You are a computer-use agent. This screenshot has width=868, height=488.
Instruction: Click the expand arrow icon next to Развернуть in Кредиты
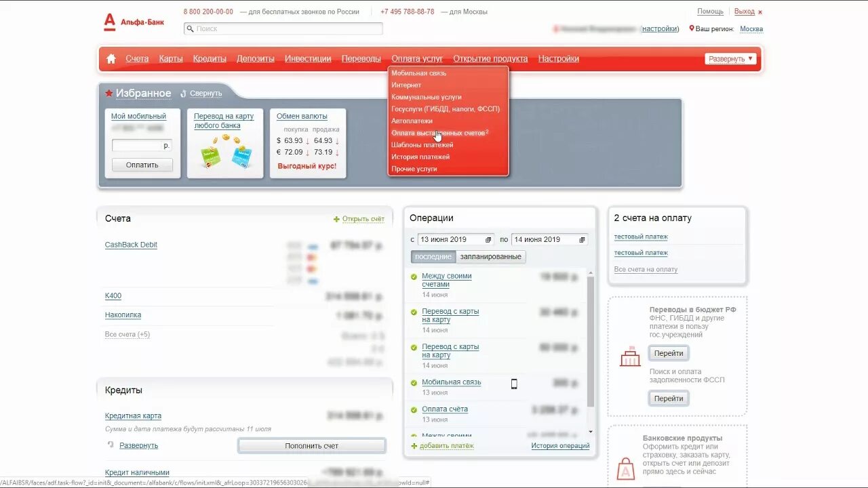click(x=111, y=445)
